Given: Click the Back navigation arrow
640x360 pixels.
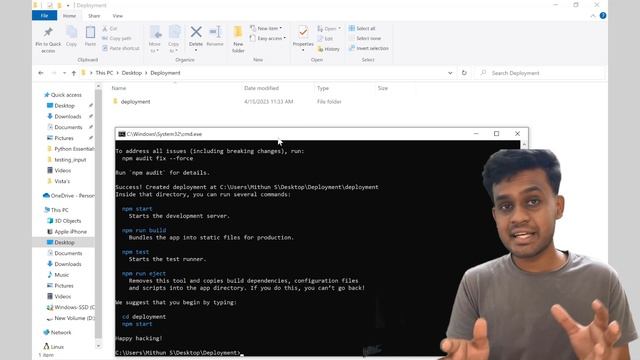Looking at the screenshot, I should pyautogui.click(x=41, y=73).
